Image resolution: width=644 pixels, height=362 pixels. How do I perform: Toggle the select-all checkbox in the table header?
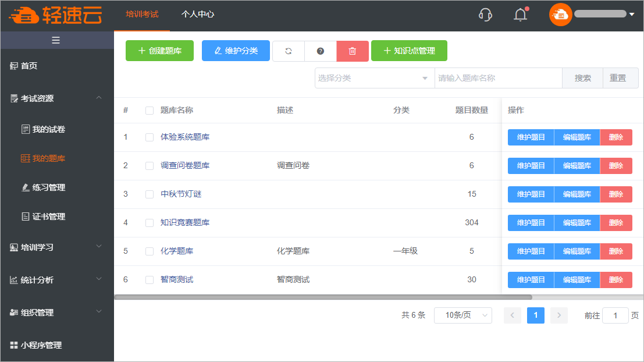coord(150,111)
